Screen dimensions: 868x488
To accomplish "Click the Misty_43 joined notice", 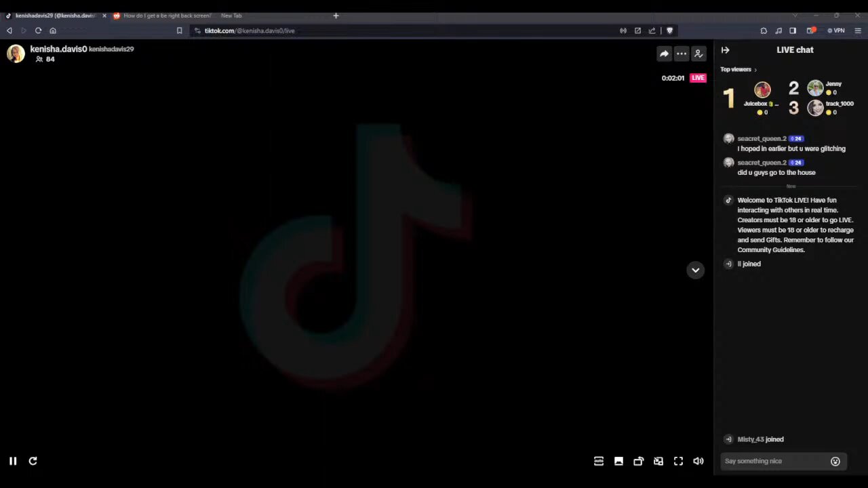I will (760, 439).
